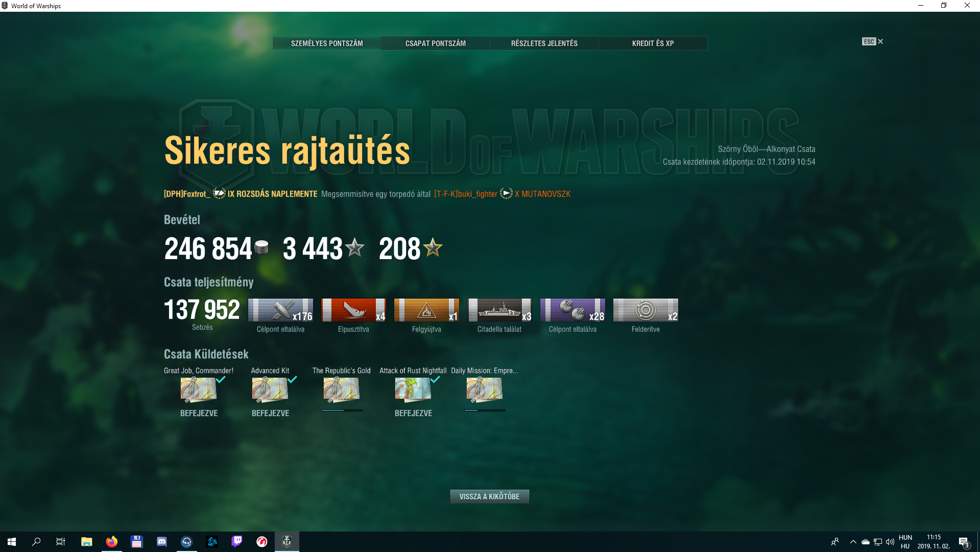Close results with ESC button
The image size is (980, 552).
[x=872, y=42]
